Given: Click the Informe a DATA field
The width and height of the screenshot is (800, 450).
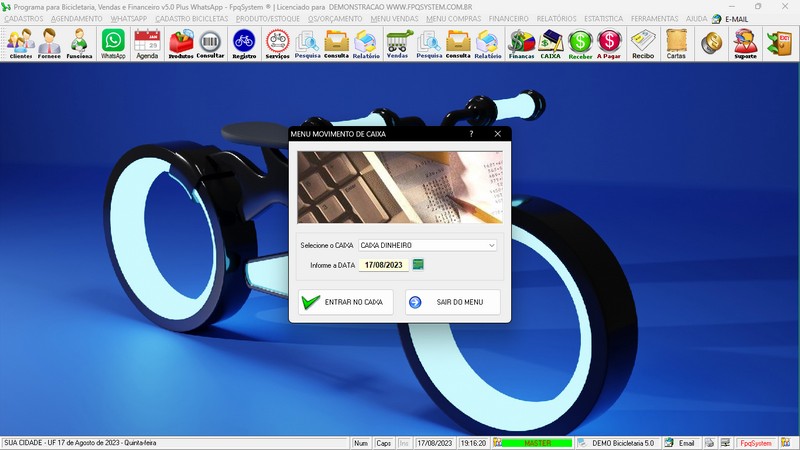Looking at the screenshot, I should point(383,265).
